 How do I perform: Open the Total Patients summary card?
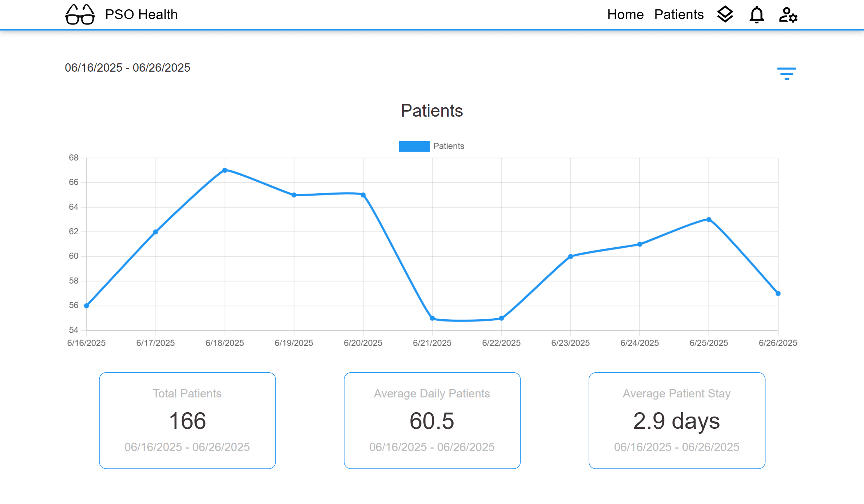[x=187, y=420]
